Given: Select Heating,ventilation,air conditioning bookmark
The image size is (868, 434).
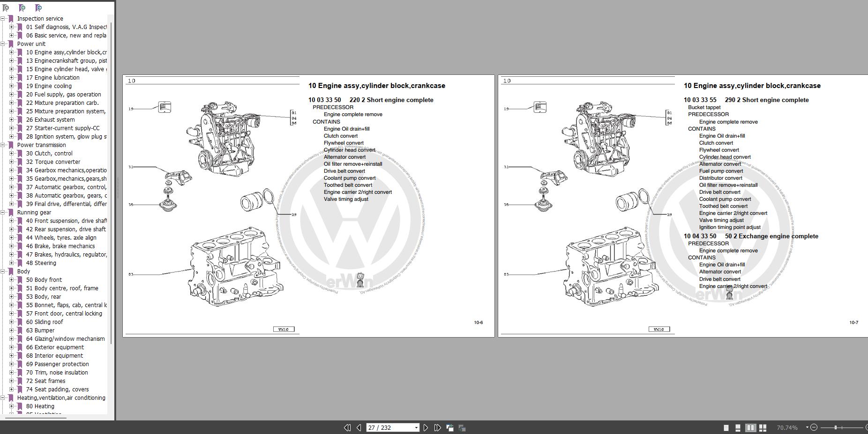Looking at the screenshot, I should (61, 398).
